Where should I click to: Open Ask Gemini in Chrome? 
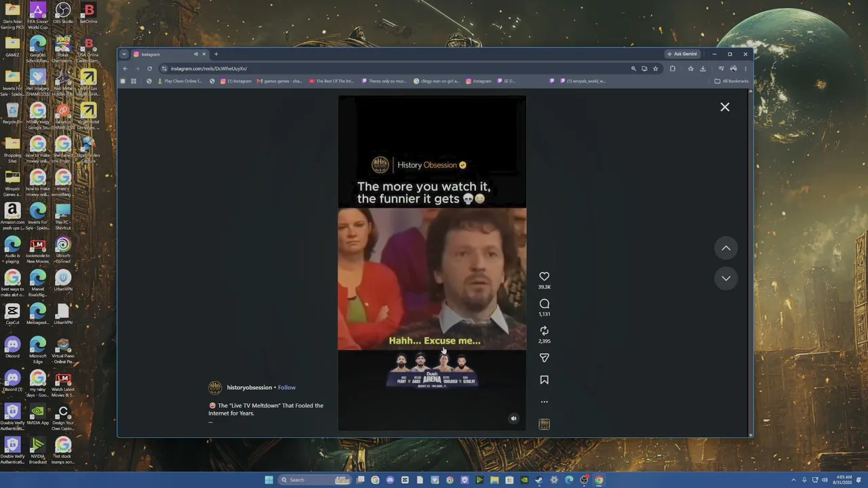point(682,54)
